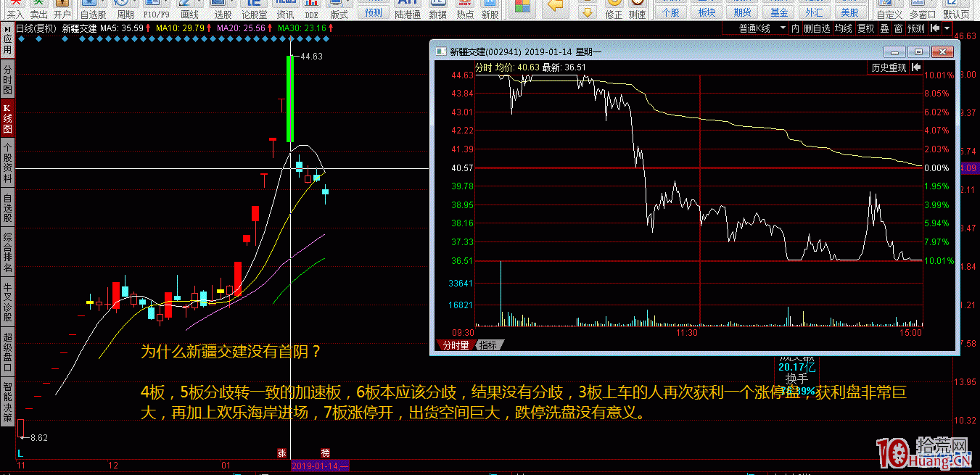Click the 板块 sector button
Screen dimensions: 980x475
pyautogui.click(x=707, y=12)
